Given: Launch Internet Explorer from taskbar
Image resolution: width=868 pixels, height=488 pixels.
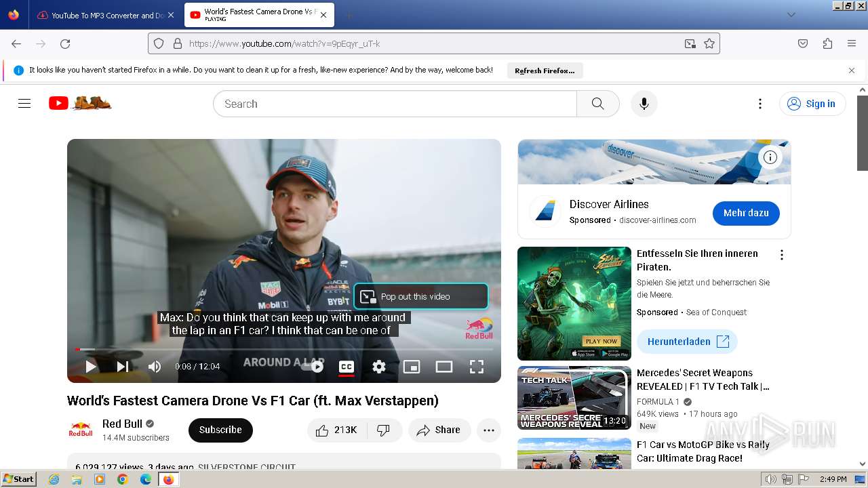Looking at the screenshot, I should point(54,479).
